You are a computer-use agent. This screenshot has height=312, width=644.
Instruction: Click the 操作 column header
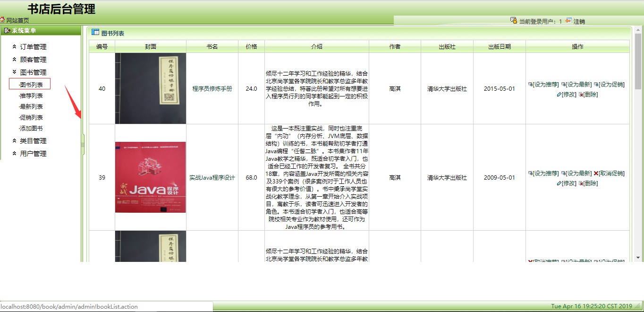(x=577, y=46)
